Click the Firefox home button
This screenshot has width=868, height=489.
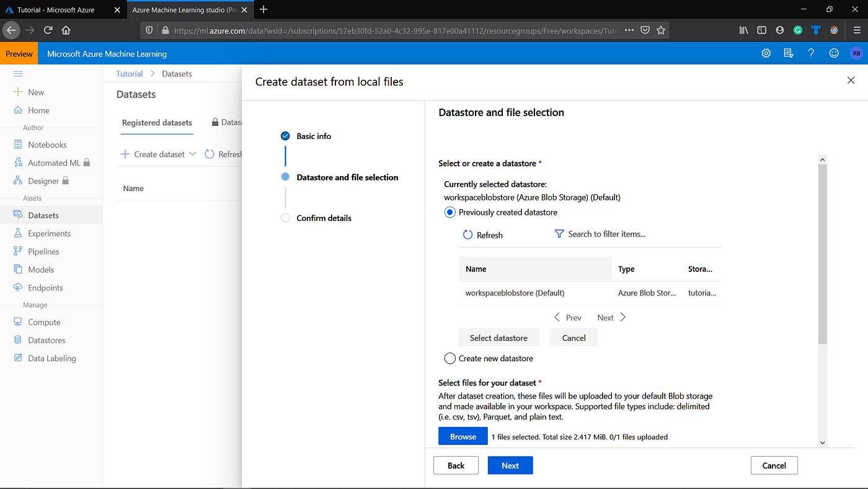coord(66,30)
